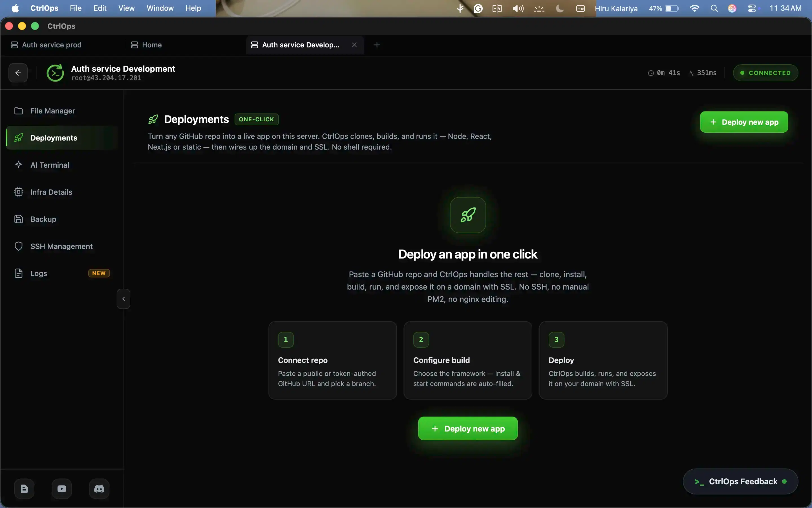Click the centered Deploy new app button
812x508 pixels.
coord(468,428)
